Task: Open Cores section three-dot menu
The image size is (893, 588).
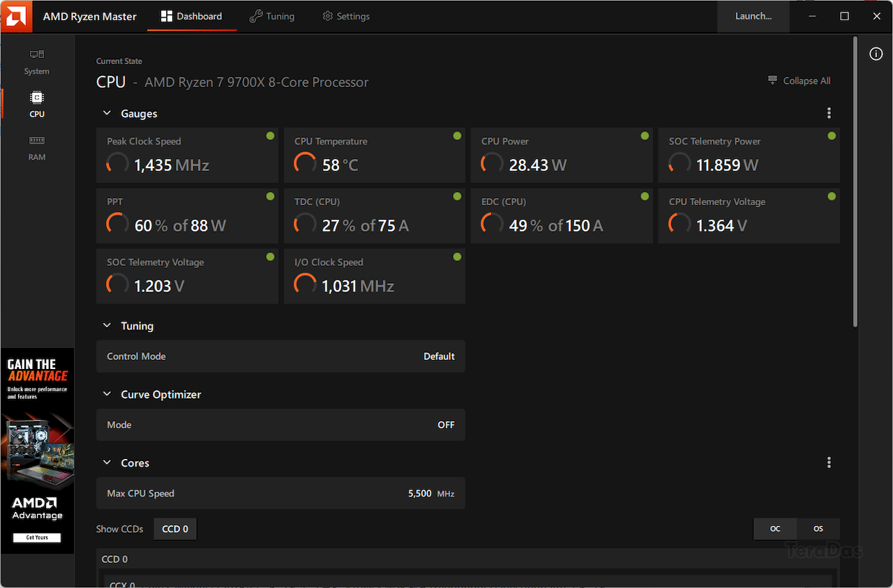Action: 829,462
